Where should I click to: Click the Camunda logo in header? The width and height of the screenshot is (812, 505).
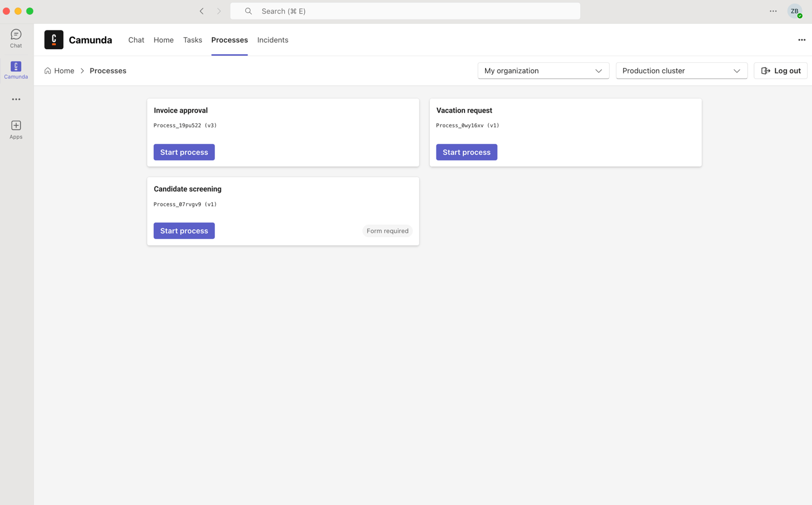[54, 40]
